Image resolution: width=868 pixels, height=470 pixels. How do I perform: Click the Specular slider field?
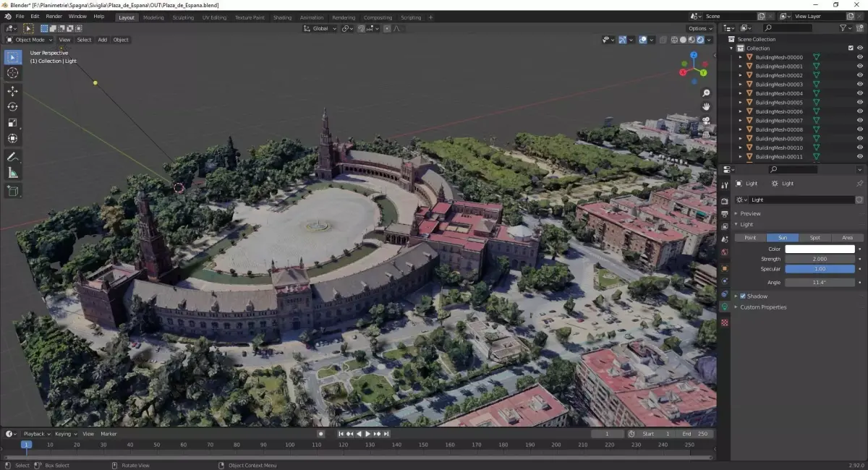(820, 269)
